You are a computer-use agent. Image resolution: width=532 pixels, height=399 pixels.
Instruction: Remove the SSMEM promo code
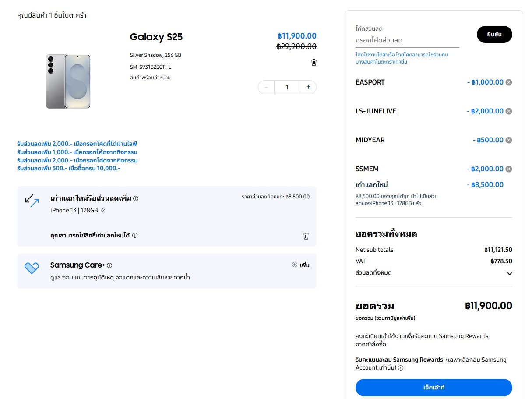click(x=509, y=169)
